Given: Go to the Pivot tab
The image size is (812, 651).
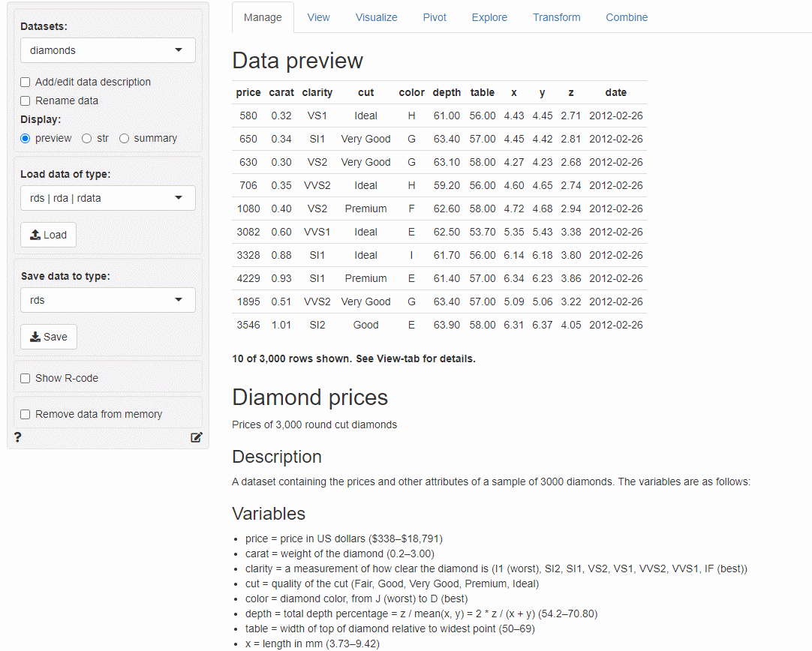Looking at the screenshot, I should point(435,17).
